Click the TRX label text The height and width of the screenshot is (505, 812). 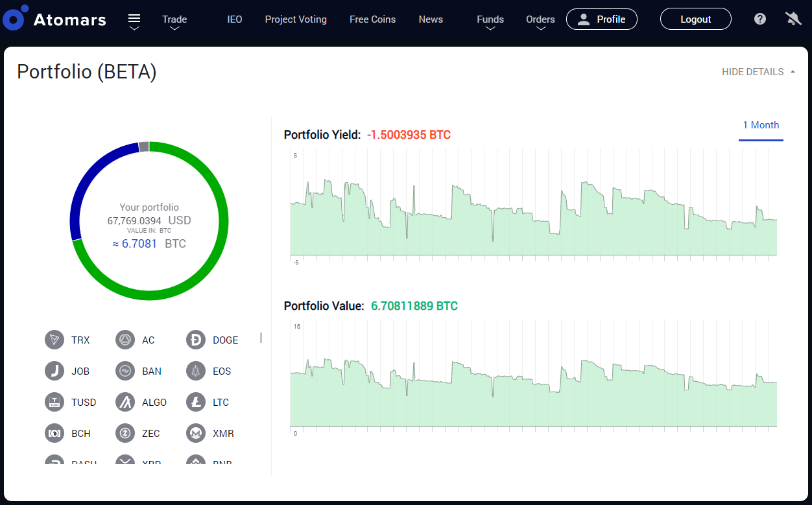point(80,340)
